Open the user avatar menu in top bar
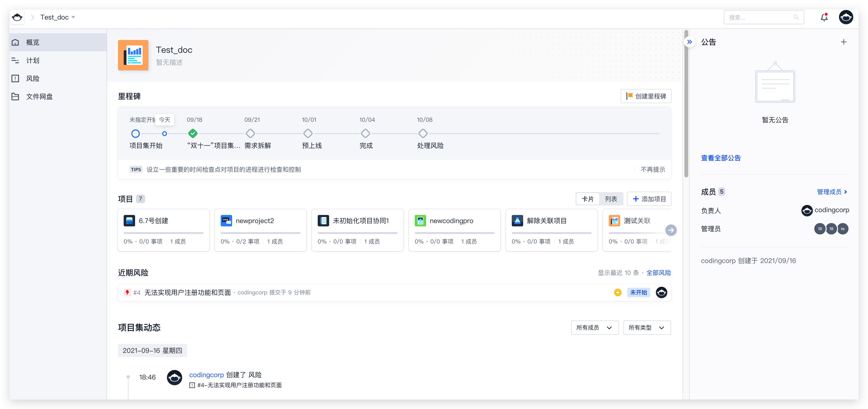Viewport: 868px width, 409px height. click(846, 17)
